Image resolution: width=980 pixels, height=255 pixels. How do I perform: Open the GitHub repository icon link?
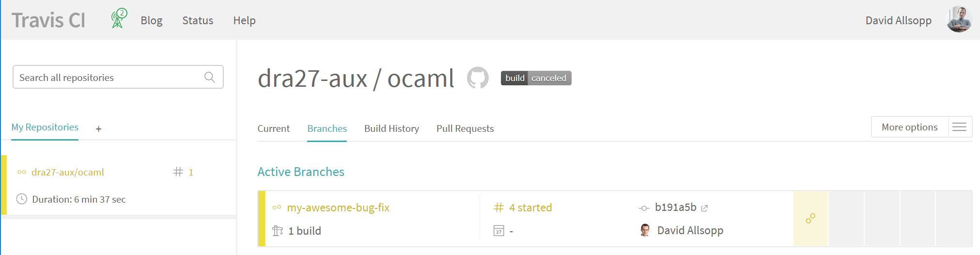(478, 78)
